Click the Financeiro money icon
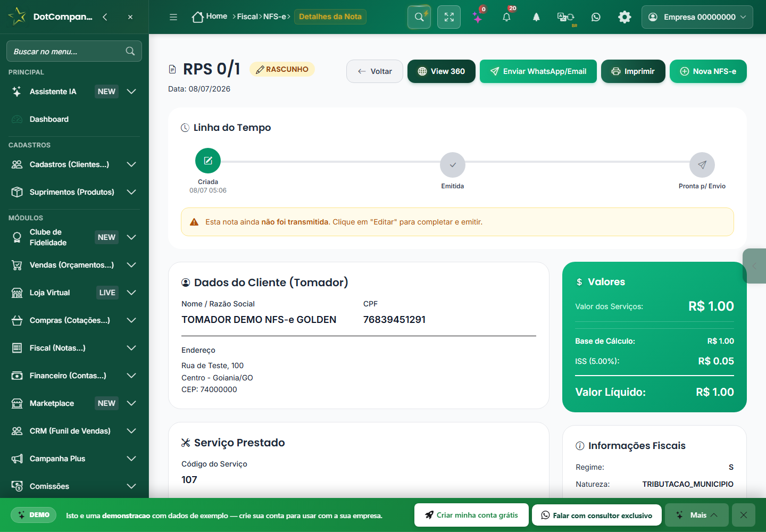Screen dimensions: 766x532 coord(17,376)
